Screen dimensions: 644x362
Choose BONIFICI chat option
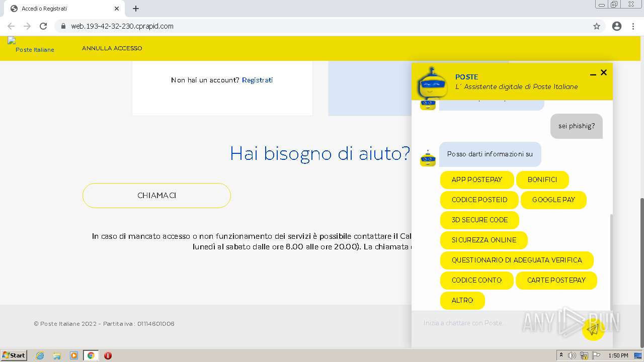pos(542,179)
